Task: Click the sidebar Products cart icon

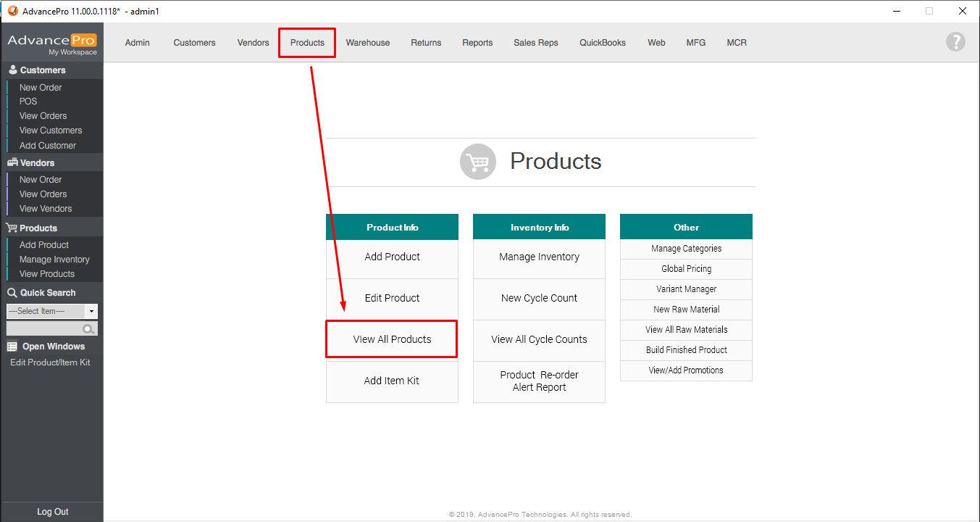Action: click(x=12, y=228)
